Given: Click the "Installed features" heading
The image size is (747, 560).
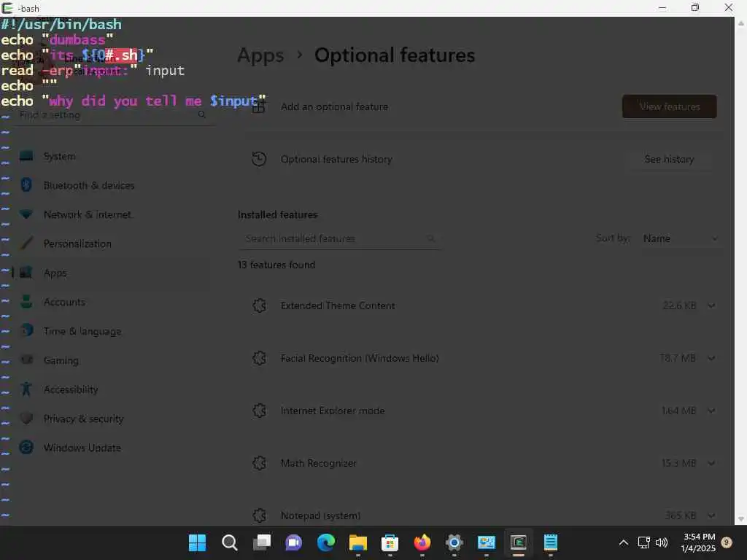Looking at the screenshot, I should pyautogui.click(x=277, y=215).
